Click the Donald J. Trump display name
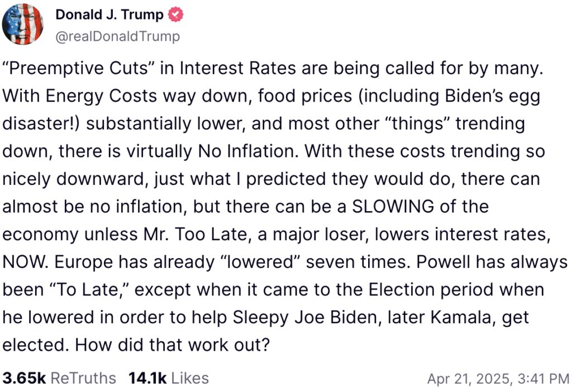The image size is (572, 392). coord(109,15)
